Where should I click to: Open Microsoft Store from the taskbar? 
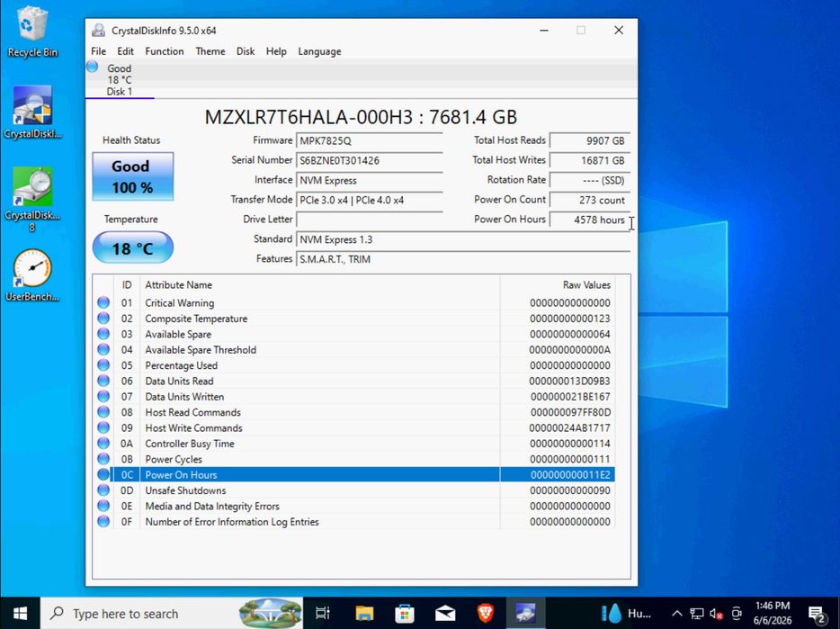tap(405, 613)
